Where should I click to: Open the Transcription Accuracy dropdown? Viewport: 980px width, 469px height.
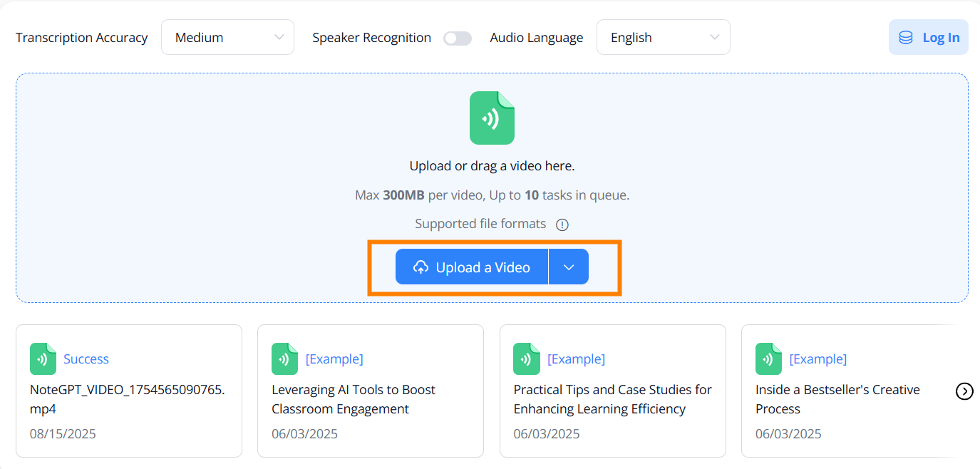227,36
